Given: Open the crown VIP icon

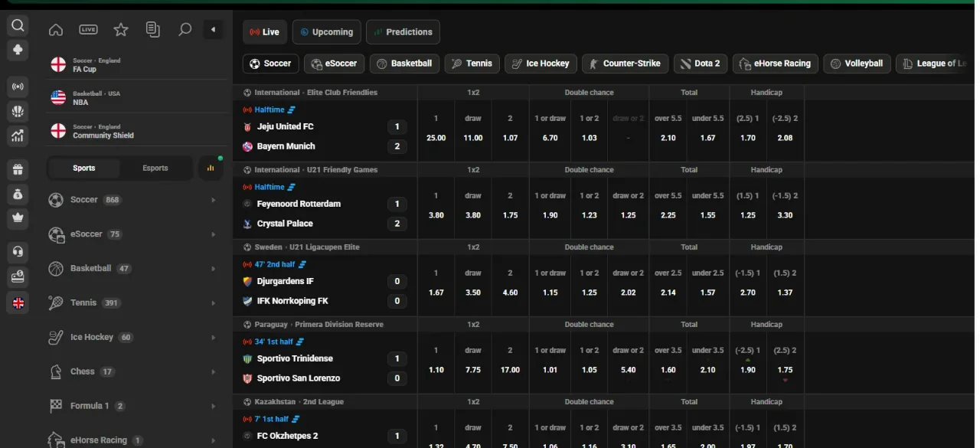Looking at the screenshot, I should 18,218.
